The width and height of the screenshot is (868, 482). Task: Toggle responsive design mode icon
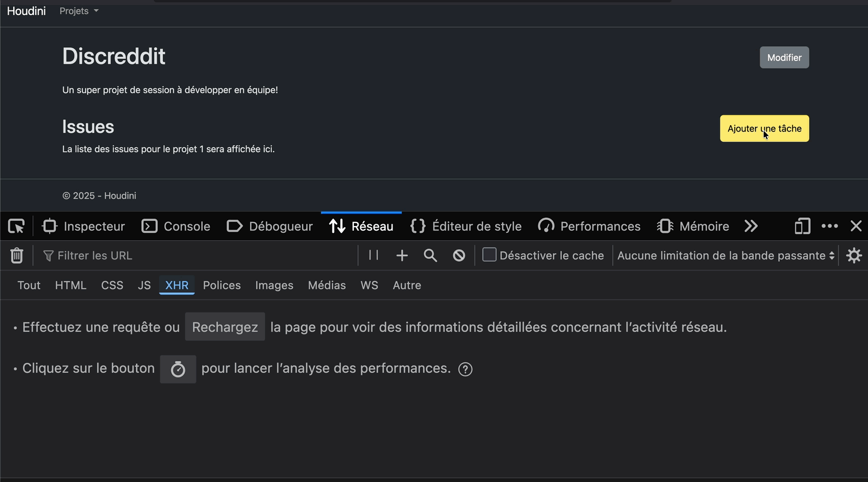point(802,227)
